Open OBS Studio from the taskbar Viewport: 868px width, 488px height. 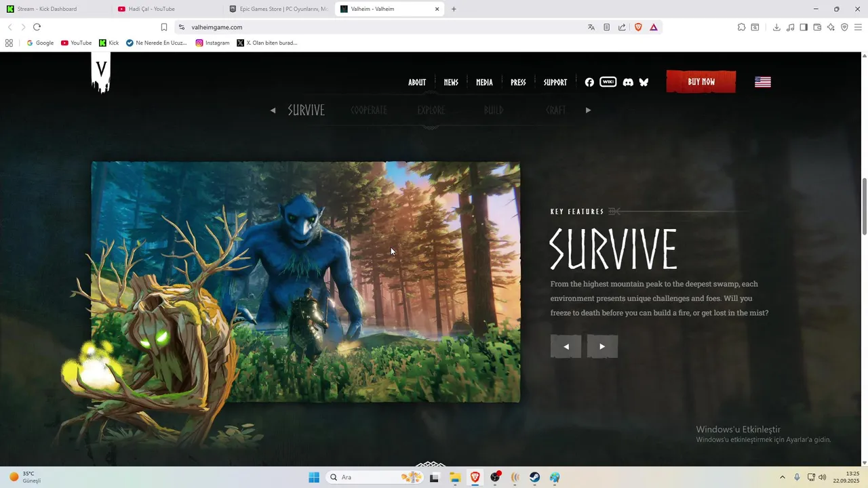tap(496, 477)
